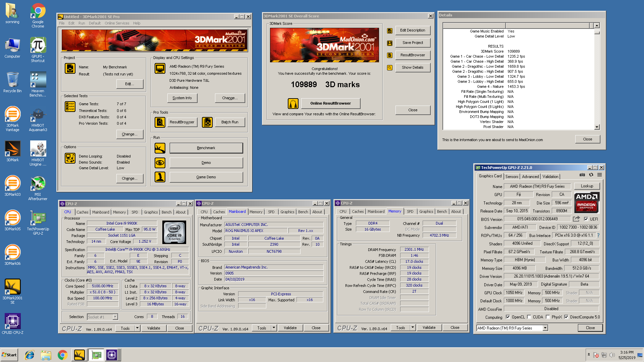Open the Socket #1 selection dropdown in CPU-Z

[115, 317]
